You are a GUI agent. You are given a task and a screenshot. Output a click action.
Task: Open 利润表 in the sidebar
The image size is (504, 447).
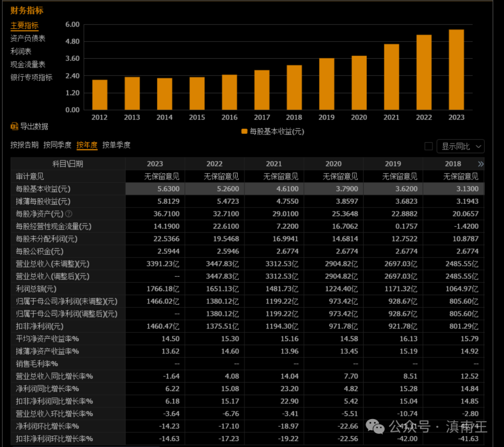[x=21, y=51]
